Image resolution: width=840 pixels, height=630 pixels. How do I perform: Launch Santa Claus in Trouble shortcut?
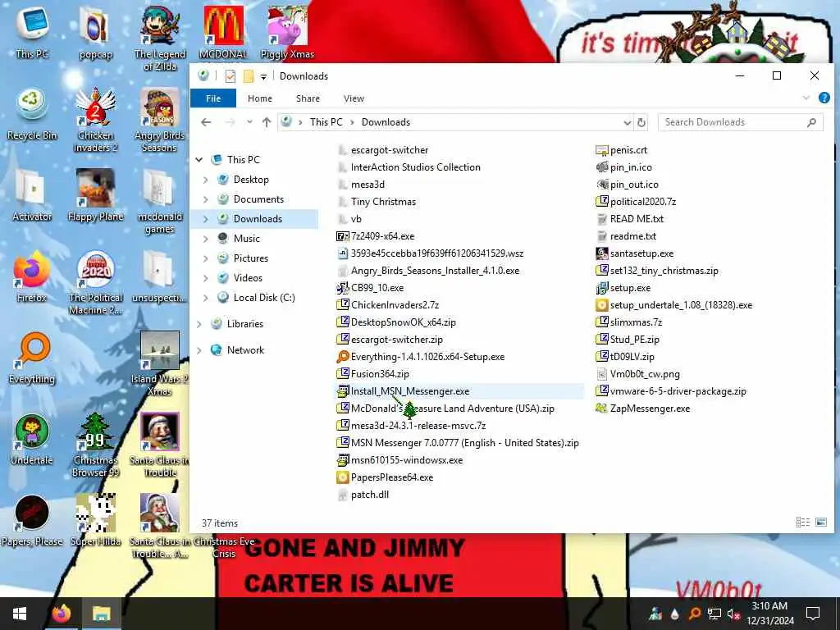(x=159, y=445)
